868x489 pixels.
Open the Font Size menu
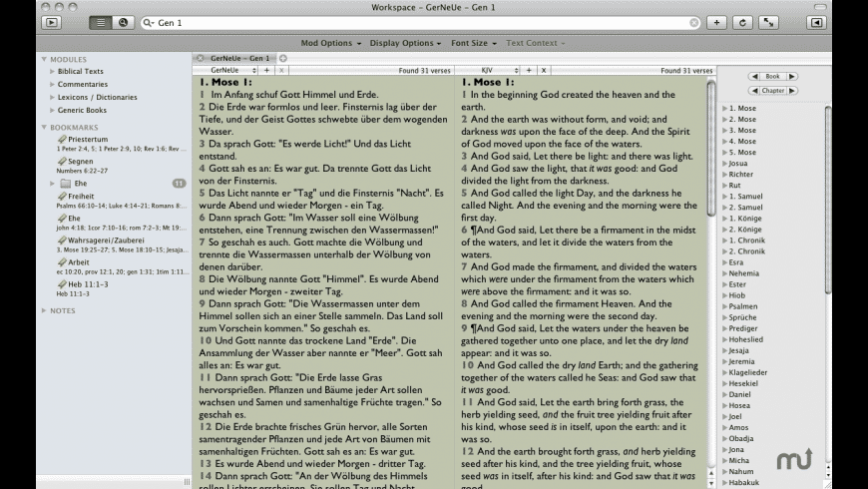pyautogui.click(x=473, y=43)
